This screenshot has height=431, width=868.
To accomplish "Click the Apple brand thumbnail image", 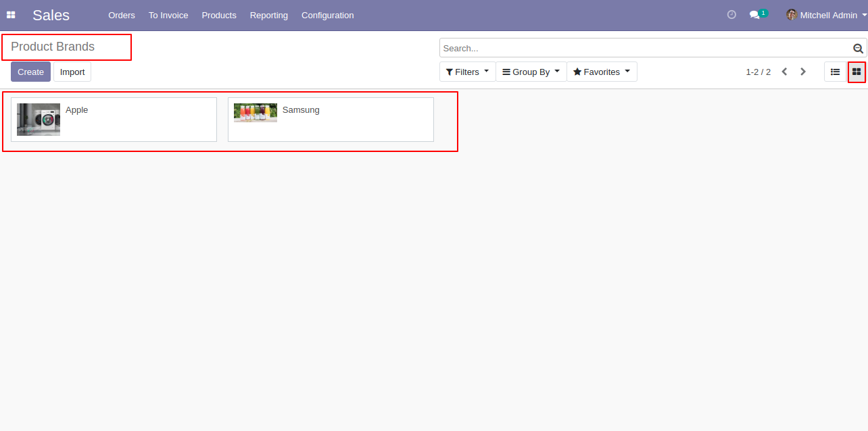I will point(39,120).
